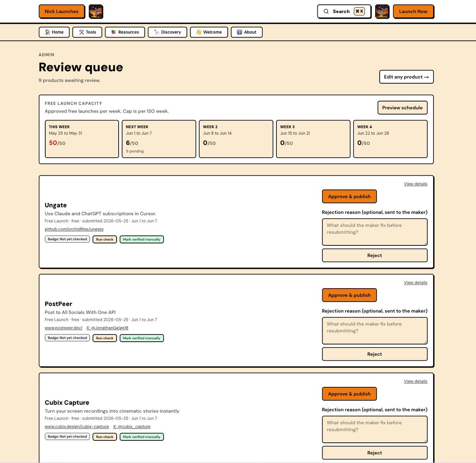
Task: Approve & publish the Ungate product
Action: coord(349,197)
